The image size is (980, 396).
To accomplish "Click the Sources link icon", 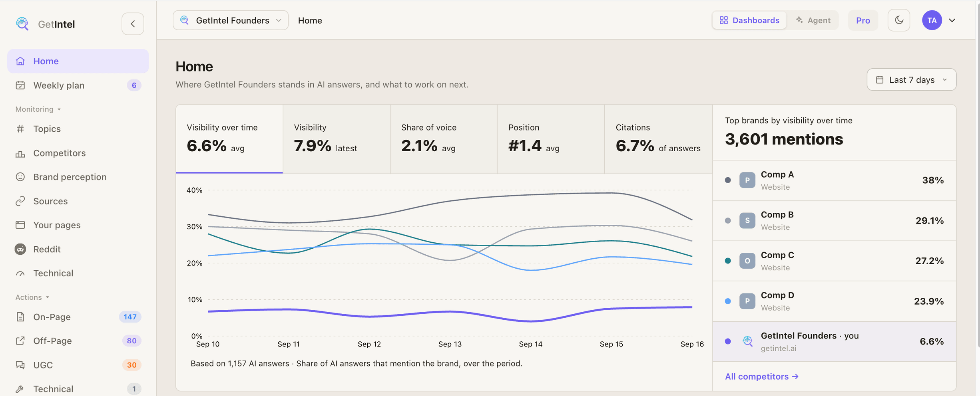I will 20,201.
